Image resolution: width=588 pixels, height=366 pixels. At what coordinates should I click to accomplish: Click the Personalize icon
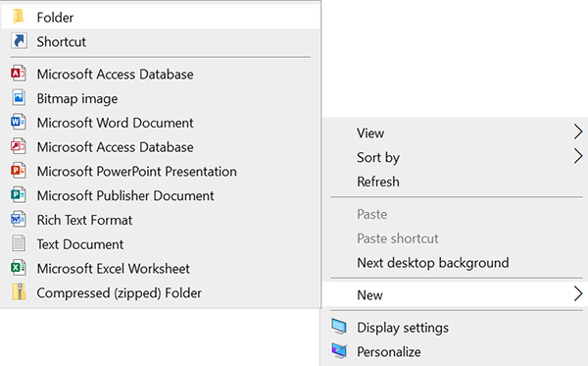[x=339, y=351]
